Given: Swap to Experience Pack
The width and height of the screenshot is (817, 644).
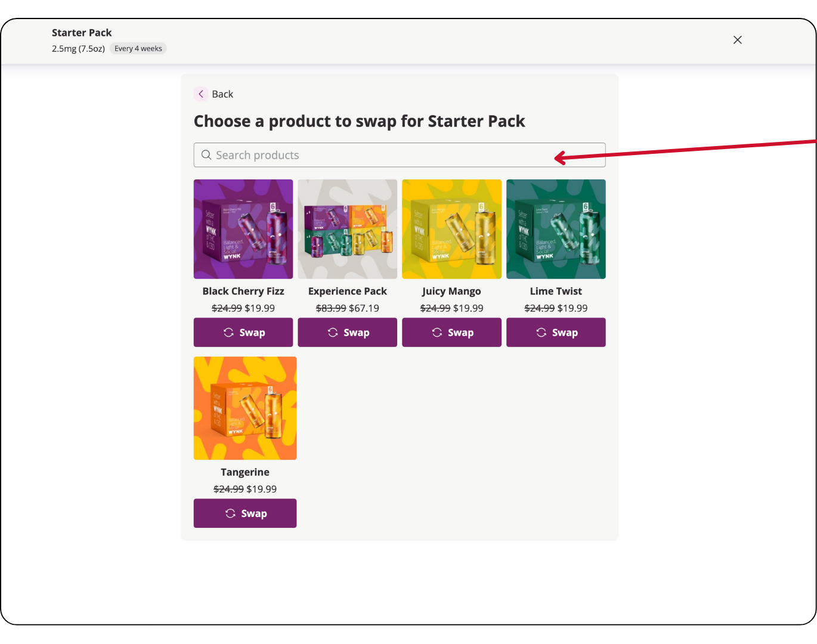Looking at the screenshot, I should coord(348,332).
